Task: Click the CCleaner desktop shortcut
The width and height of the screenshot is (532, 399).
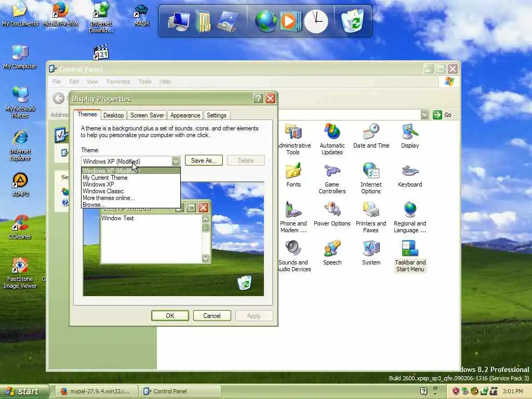Action: pyautogui.click(x=20, y=227)
